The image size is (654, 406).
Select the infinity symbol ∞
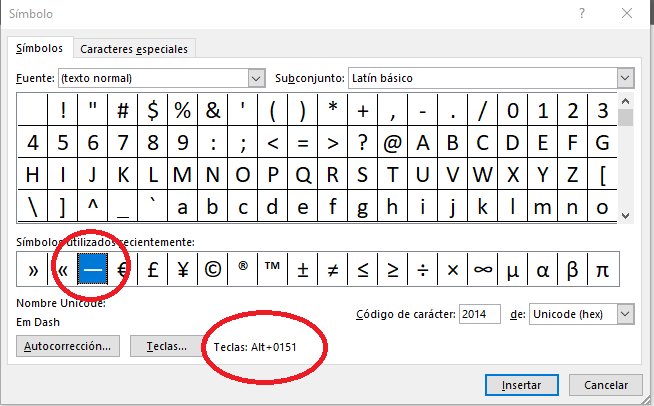482,269
